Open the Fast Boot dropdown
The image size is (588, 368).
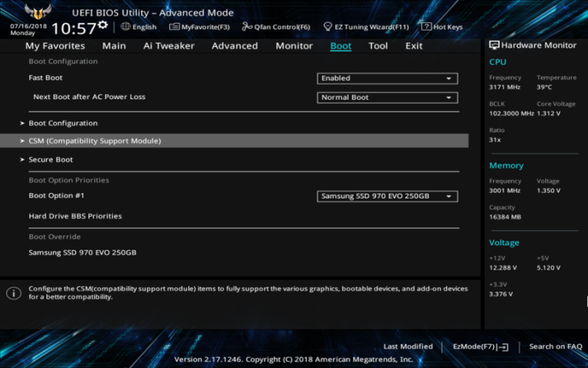click(387, 79)
